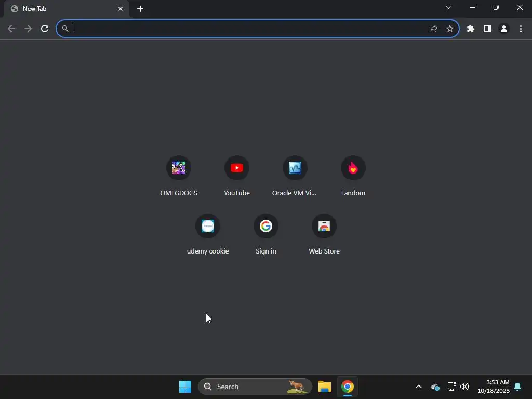532x399 pixels.
Task: Open the YouTube shortcut
Action: pos(237,176)
